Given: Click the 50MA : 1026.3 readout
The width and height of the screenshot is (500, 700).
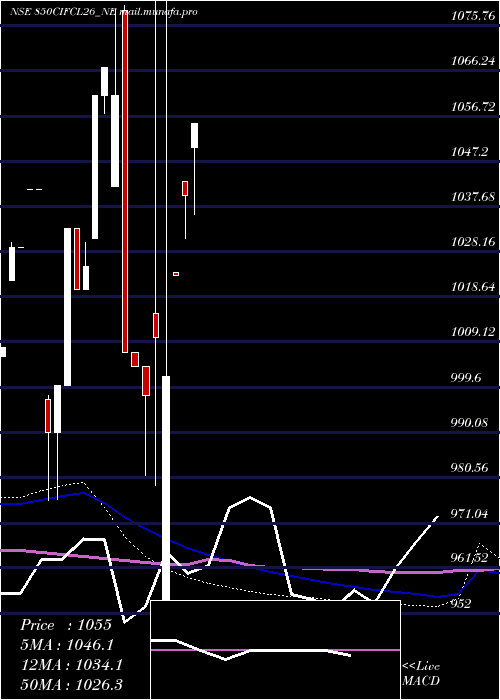Looking at the screenshot, I should 72,685.
